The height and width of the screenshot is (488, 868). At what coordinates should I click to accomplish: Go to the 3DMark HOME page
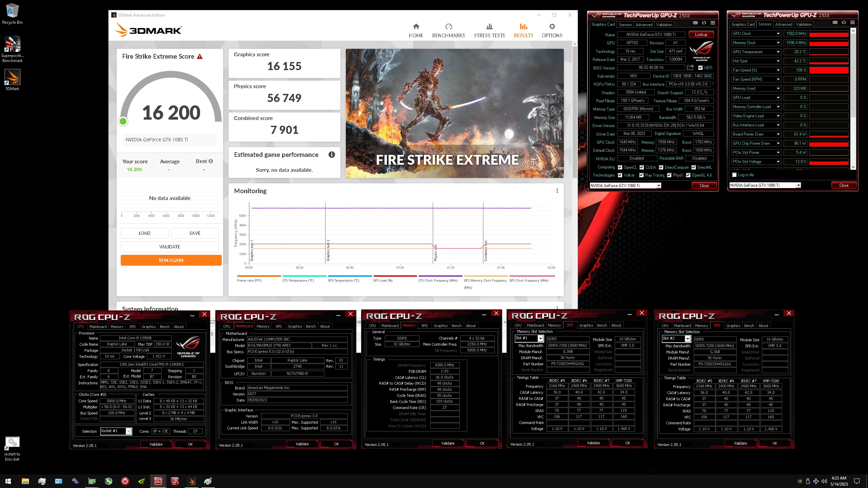pos(416,30)
